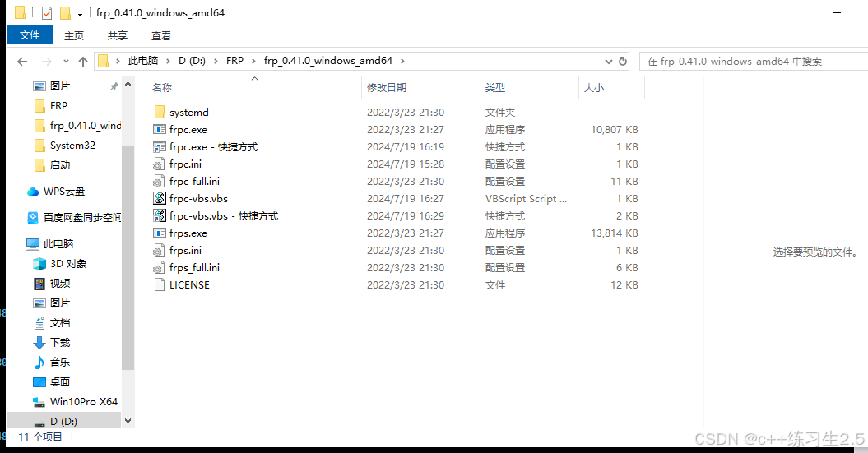Select the frps.exe application icon
This screenshot has width=868, height=453.
[x=160, y=233]
